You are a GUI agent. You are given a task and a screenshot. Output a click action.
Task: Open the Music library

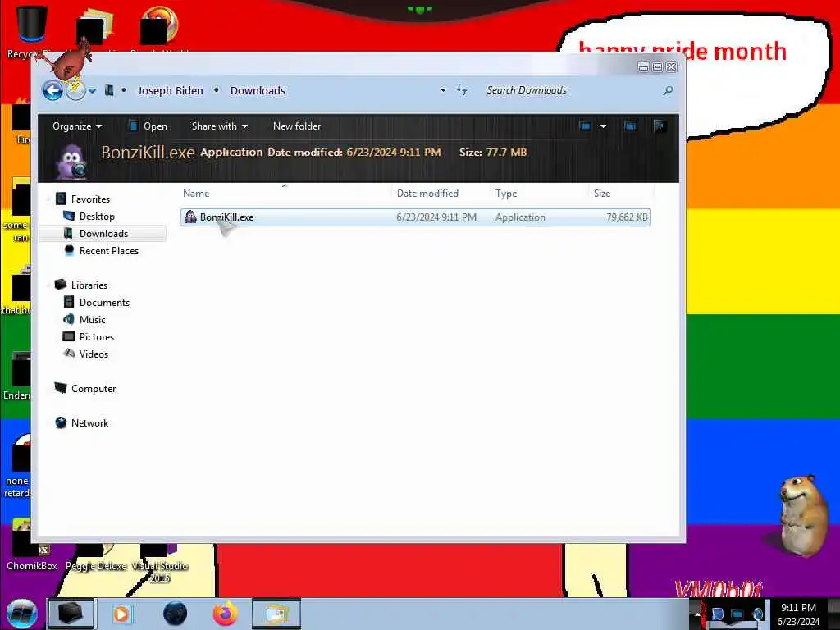92,319
